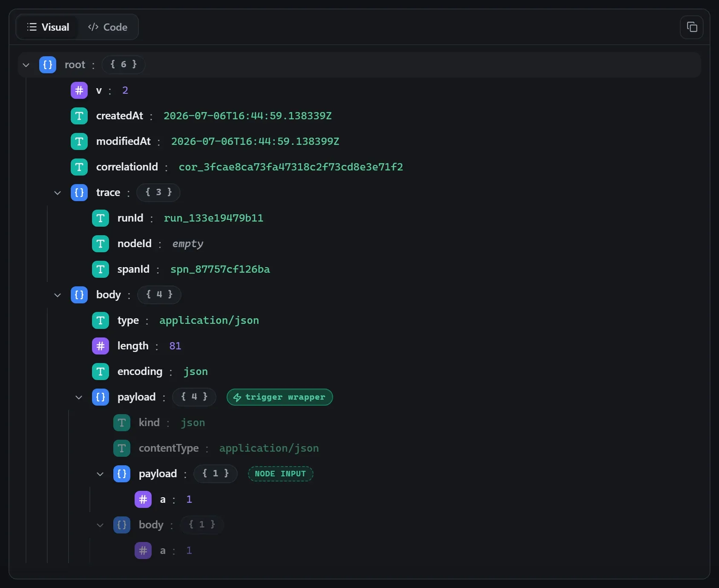Select the kind value json
This screenshot has width=719, height=588.
pyautogui.click(x=193, y=423)
